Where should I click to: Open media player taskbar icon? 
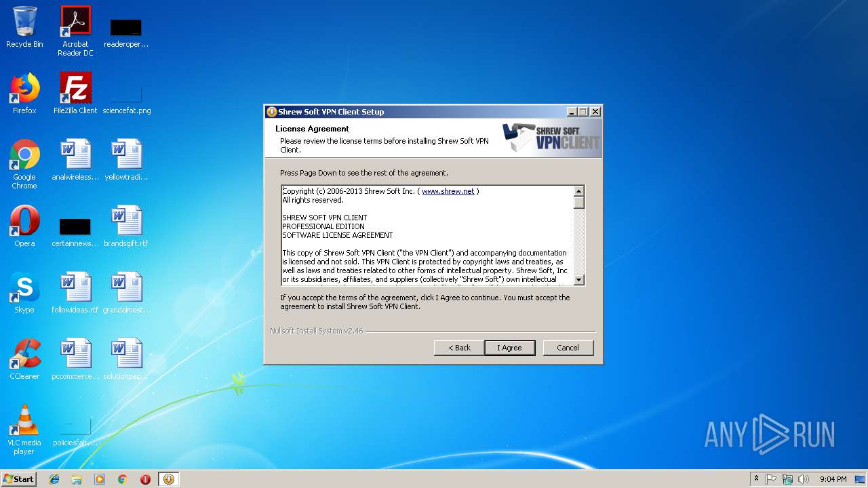tap(100, 479)
